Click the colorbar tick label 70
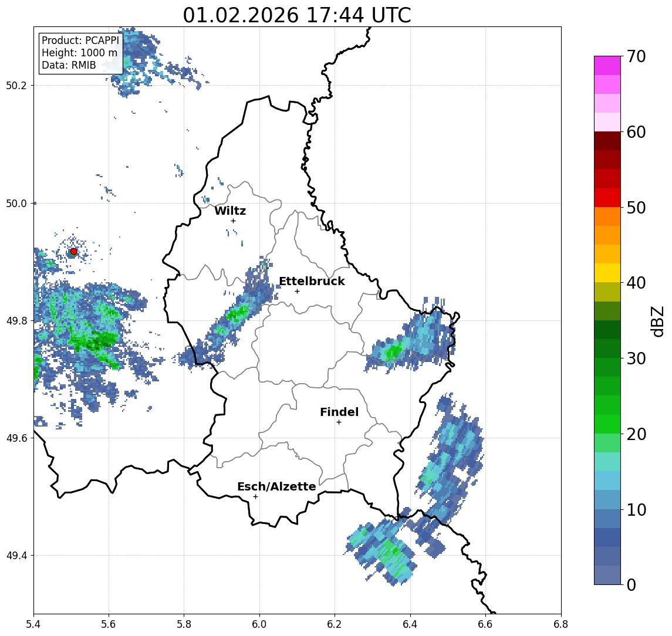 636,56
